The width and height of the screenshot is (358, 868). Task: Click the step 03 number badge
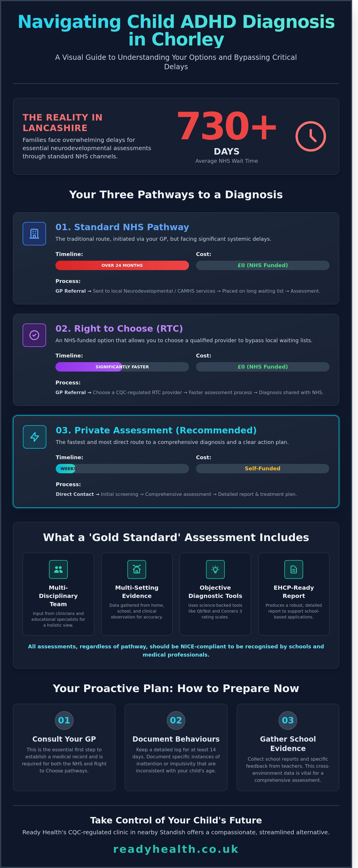coord(288,720)
